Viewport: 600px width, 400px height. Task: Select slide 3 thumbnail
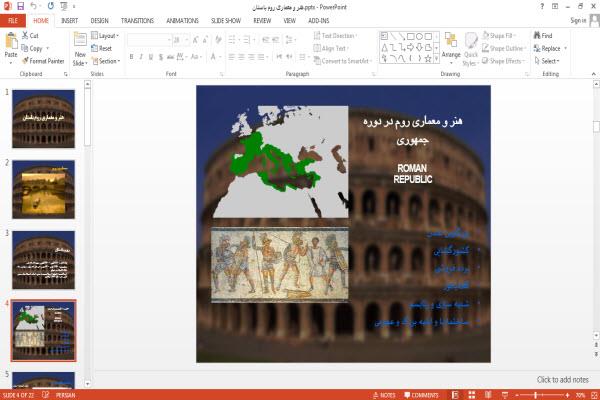pos(43,260)
